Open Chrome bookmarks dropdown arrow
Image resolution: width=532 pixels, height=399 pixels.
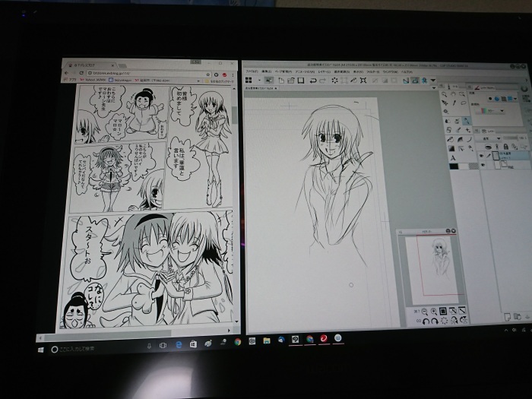point(198,81)
